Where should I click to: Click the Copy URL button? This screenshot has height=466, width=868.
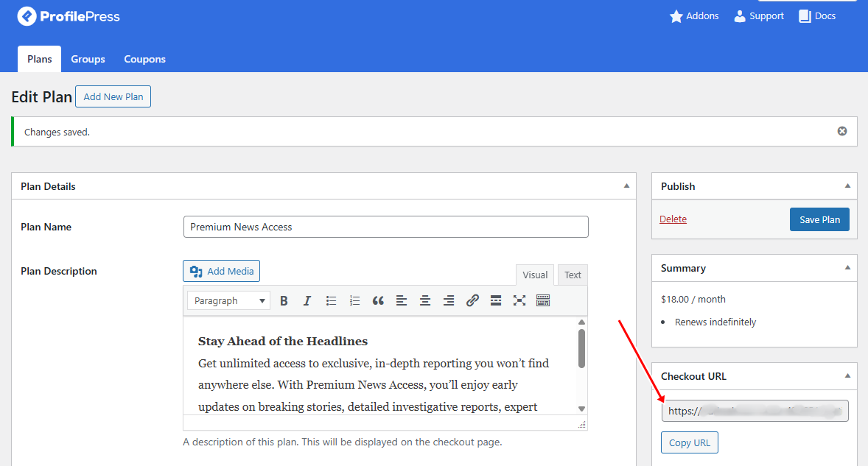tap(689, 442)
